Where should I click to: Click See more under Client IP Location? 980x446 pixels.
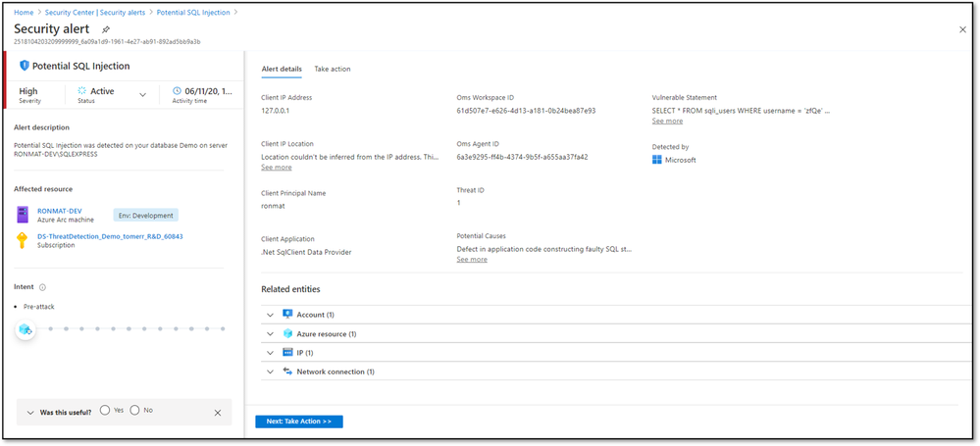click(x=277, y=168)
